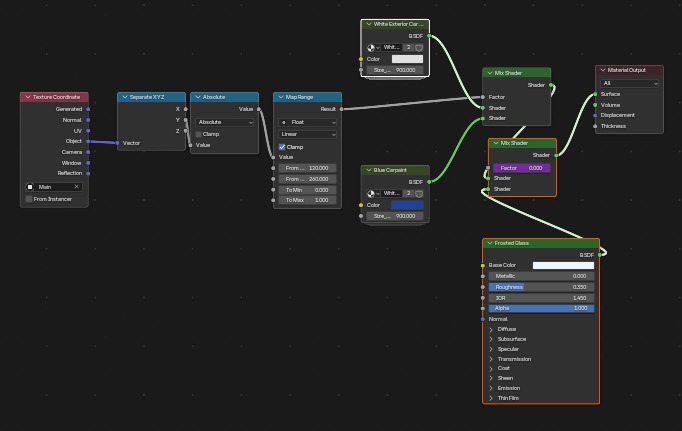Screen dimensions: 682x431
Task: Click the user count 2 in White Exterior node
Action: tap(408, 47)
